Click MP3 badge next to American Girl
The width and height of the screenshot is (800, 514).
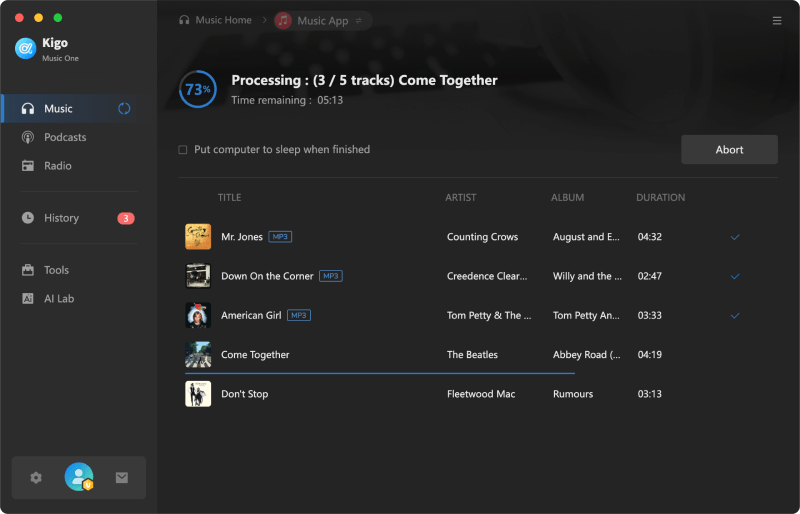tap(299, 315)
